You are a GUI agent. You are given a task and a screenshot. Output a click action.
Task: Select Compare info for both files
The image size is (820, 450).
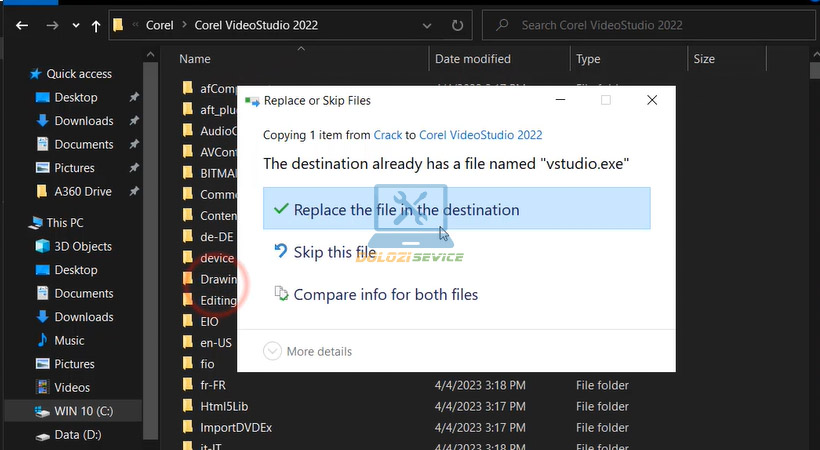click(x=385, y=295)
